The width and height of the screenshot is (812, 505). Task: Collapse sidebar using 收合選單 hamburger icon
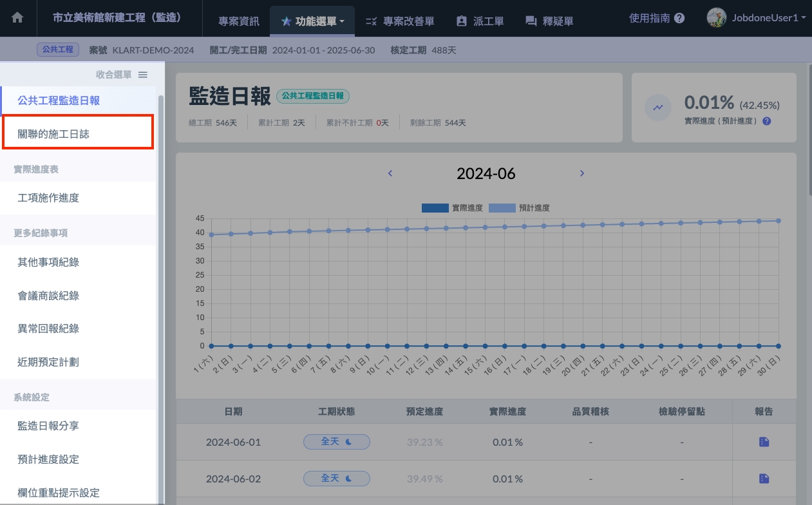tap(143, 75)
